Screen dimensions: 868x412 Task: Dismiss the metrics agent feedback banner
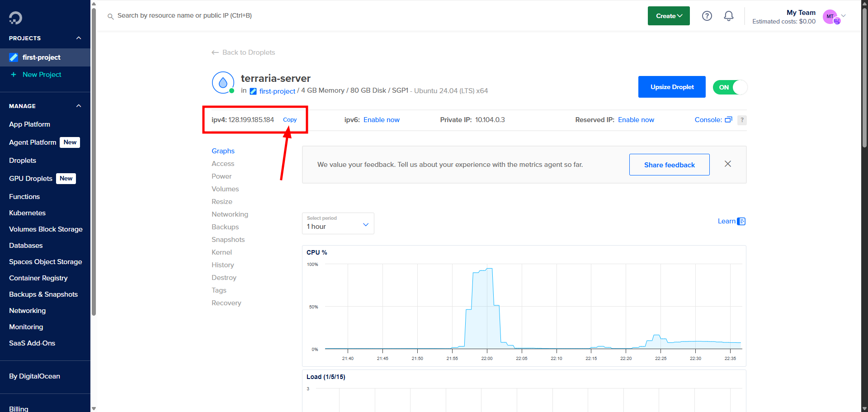[727, 164]
